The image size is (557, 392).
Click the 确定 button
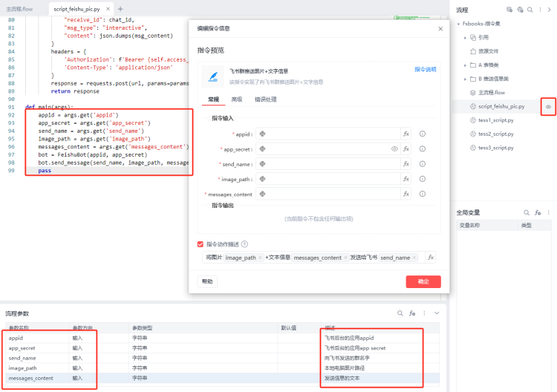coord(423,281)
